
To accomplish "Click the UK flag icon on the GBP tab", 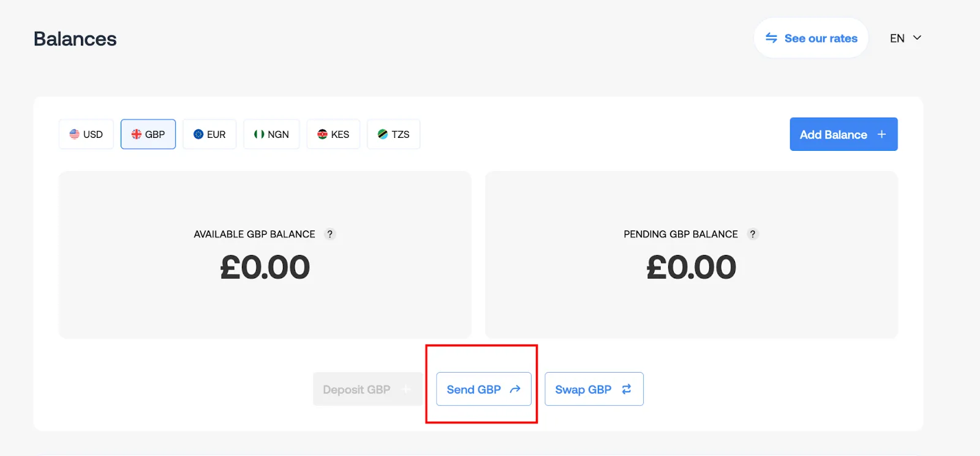I will (x=137, y=134).
